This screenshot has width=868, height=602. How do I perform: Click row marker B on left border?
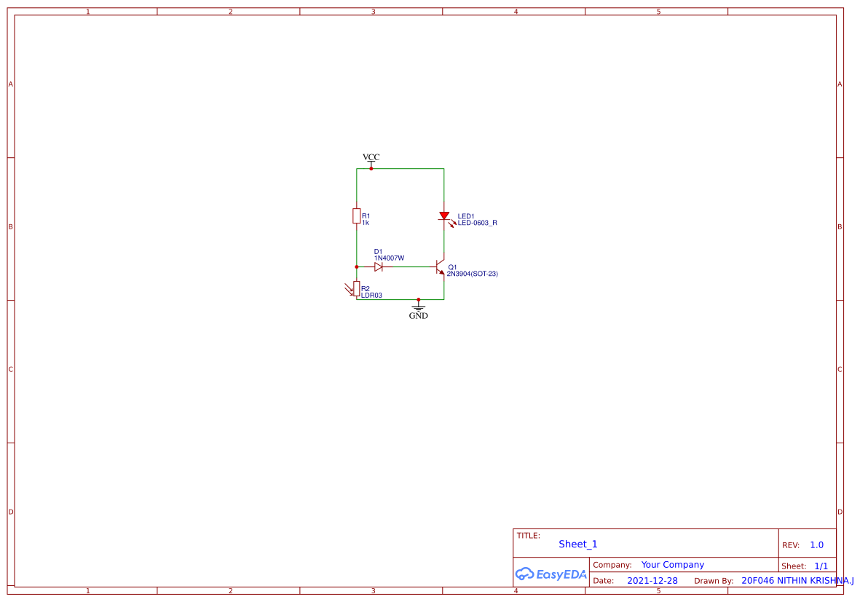tap(10, 226)
